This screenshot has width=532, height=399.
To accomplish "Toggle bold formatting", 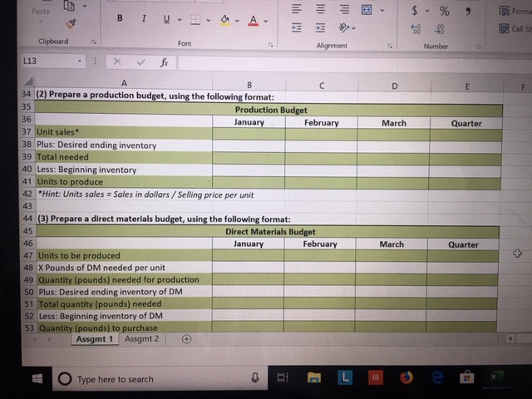I will 120,18.
